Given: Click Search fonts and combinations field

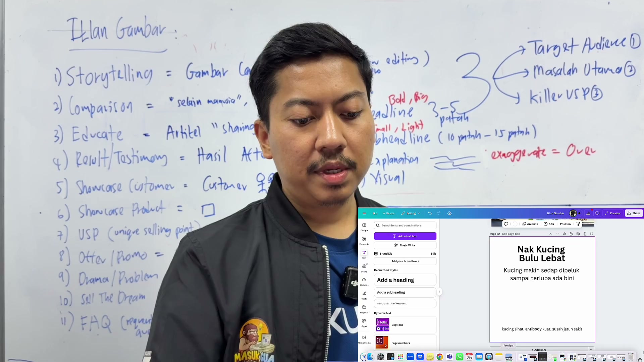Looking at the screenshot, I should pos(405,225).
